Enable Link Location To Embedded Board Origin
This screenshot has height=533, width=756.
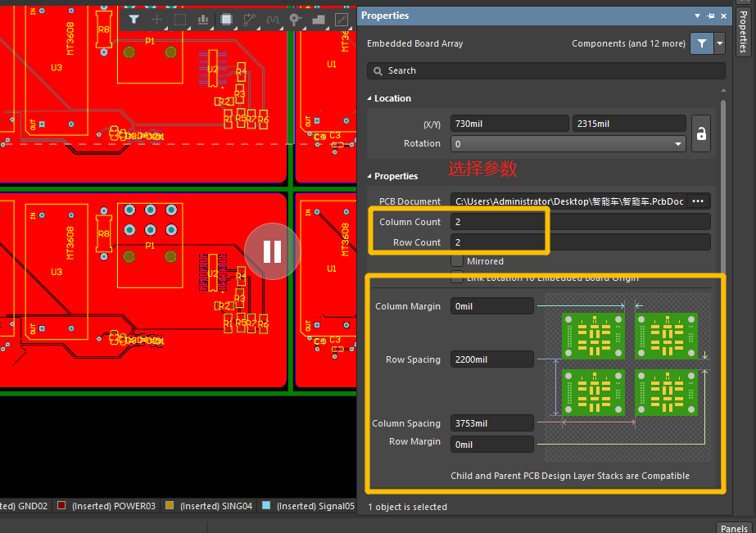tap(456, 277)
